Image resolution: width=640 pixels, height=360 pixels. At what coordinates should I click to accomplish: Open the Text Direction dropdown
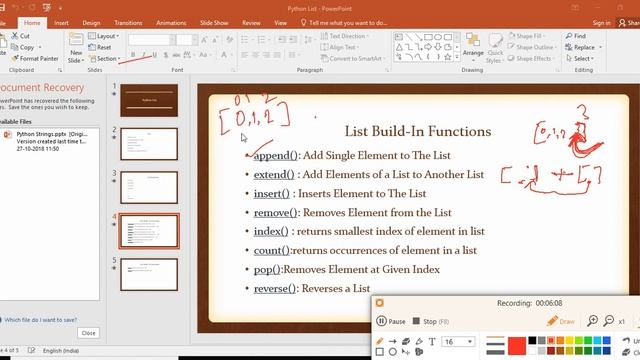(344, 36)
